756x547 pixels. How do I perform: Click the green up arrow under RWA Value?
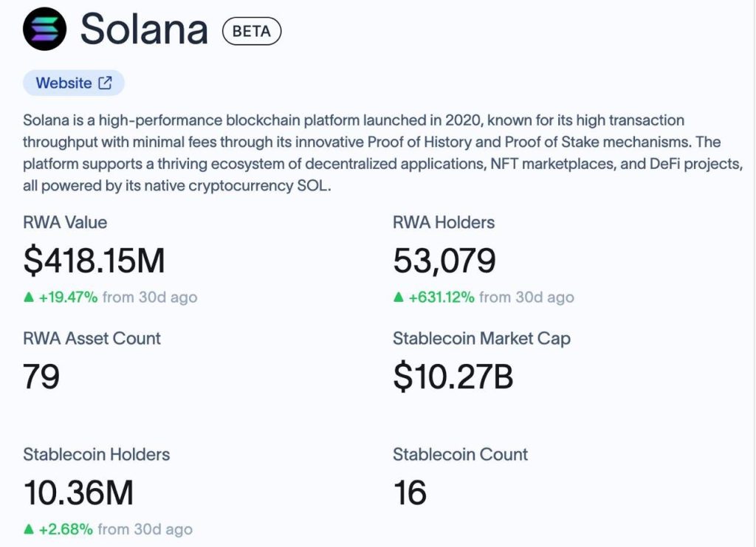[x=29, y=297]
